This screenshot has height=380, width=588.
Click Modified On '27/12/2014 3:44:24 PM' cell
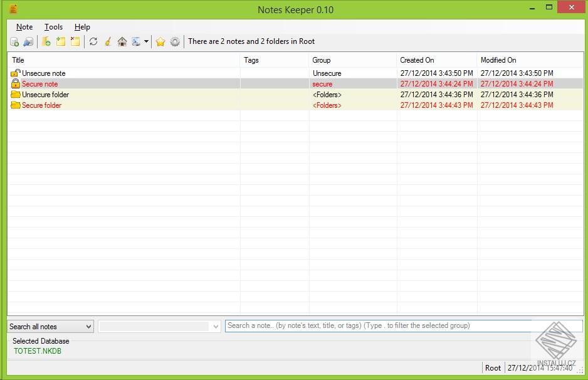click(x=517, y=84)
